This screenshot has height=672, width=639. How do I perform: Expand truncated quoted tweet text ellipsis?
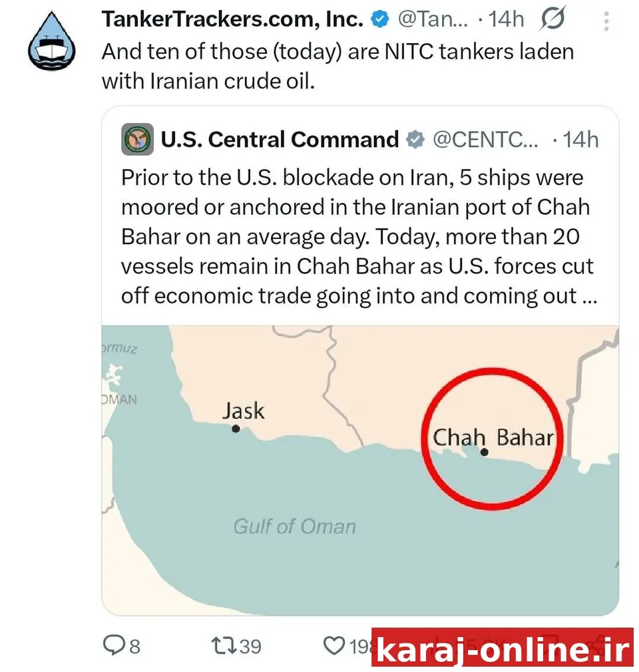point(590,297)
